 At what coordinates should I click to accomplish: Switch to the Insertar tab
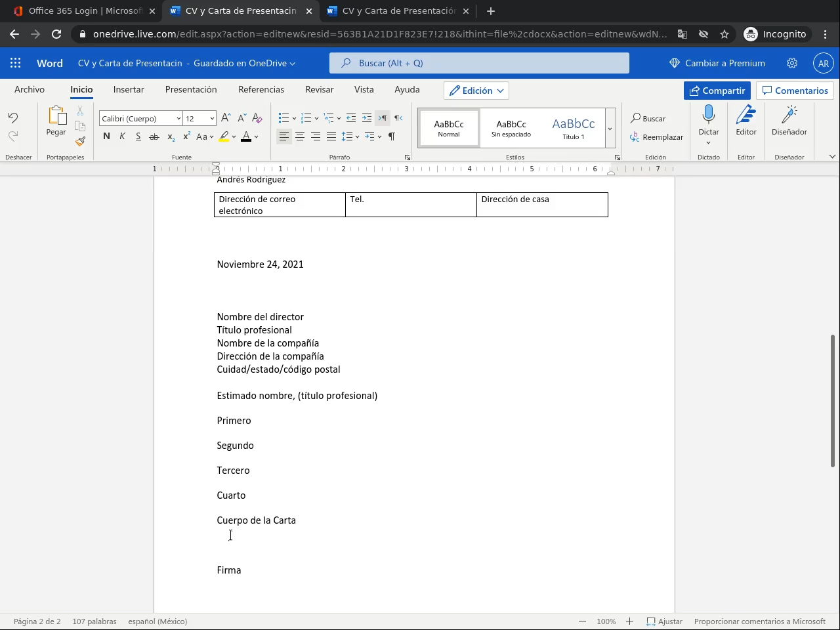tap(129, 90)
